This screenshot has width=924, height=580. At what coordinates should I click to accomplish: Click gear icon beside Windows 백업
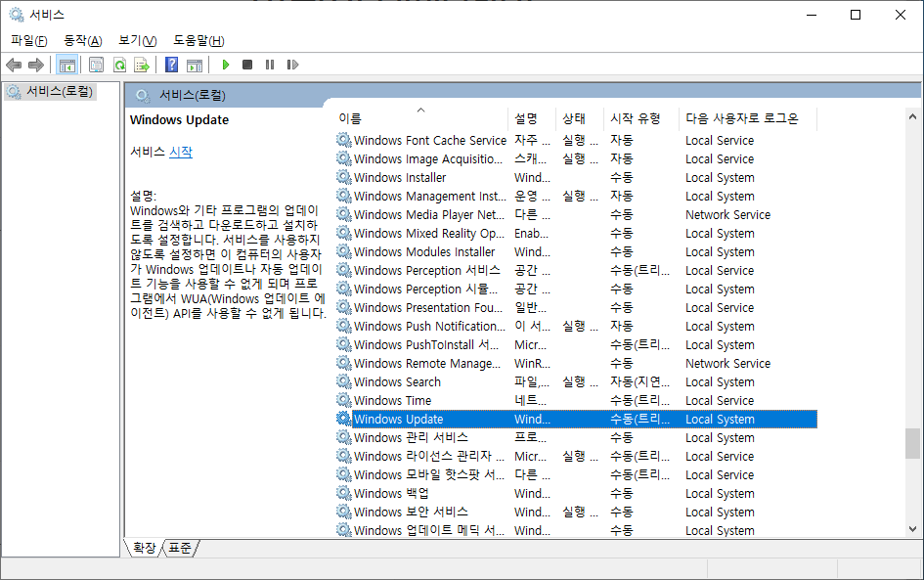[344, 493]
